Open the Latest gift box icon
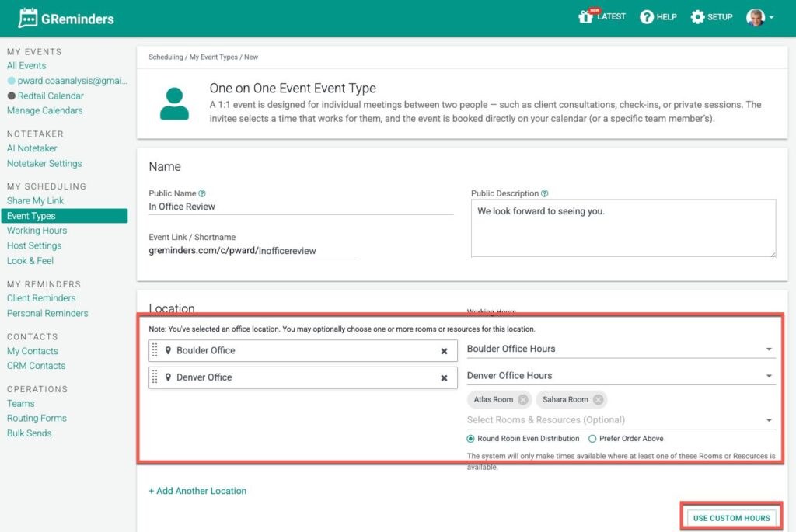This screenshot has width=796, height=532. [586, 16]
